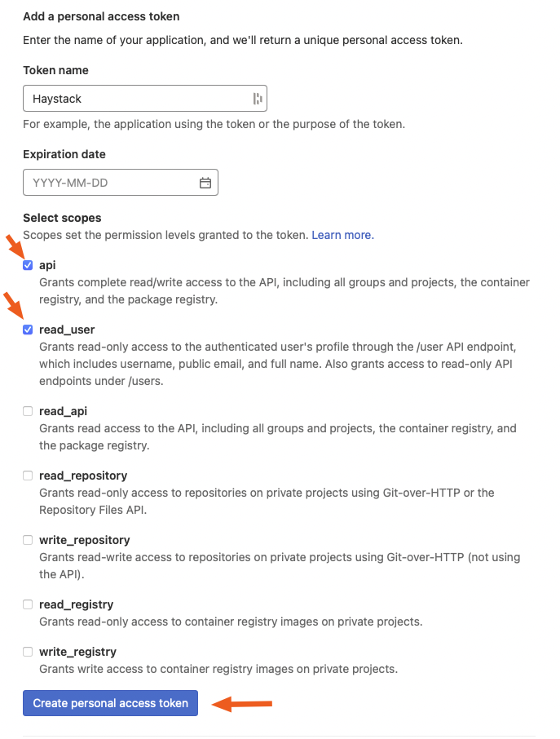This screenshot has width=560, height=739.
Task: Click the 'Token name' field label
Action: [x=55, y=70]
